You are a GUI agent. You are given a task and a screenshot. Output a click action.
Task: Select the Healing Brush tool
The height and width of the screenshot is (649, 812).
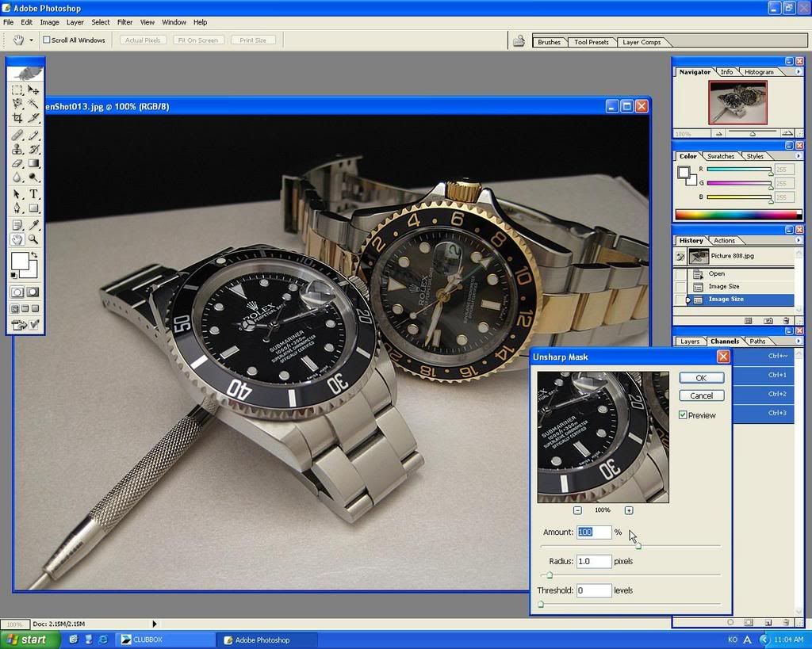point(17,136)
